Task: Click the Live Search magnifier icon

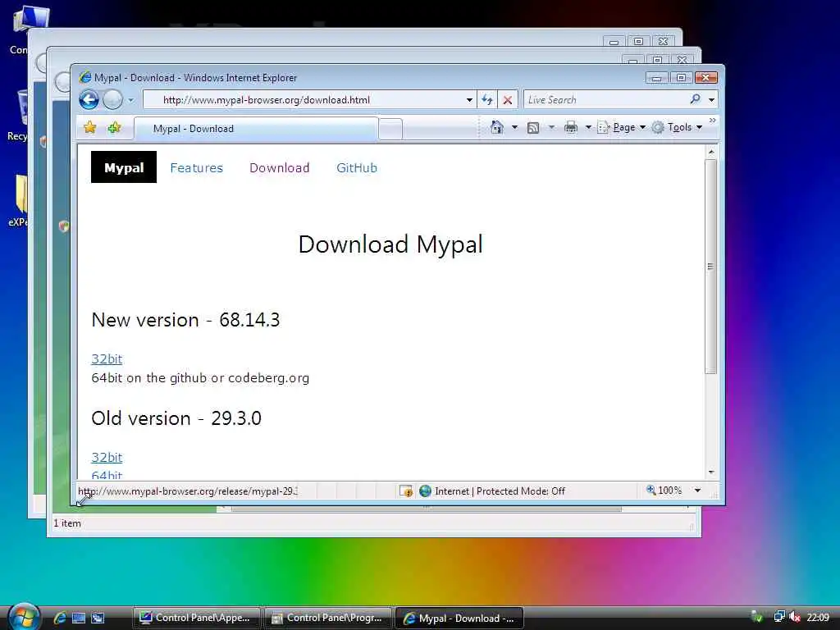Action: (x=696, y=99)
